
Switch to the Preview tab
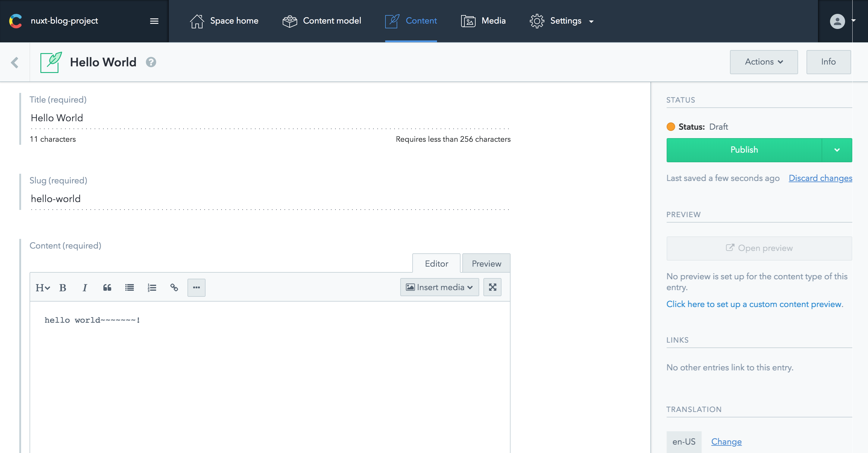[486, 263]
